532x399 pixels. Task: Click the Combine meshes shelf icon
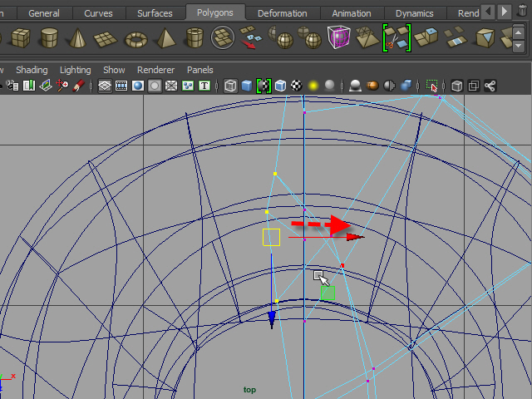(281, 37)
